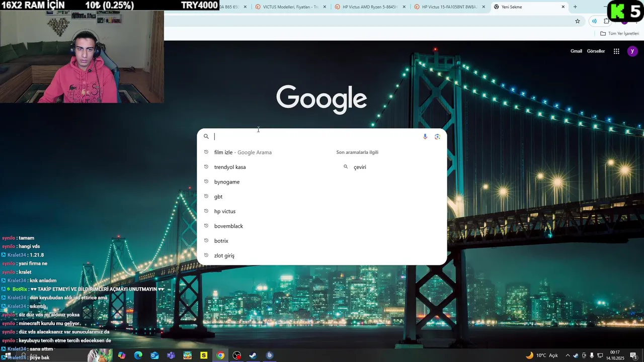Image resolution: width=644 pixels, height=362 pixels.
Task: Click the microphone voice search icon
Action: (425, 136)
